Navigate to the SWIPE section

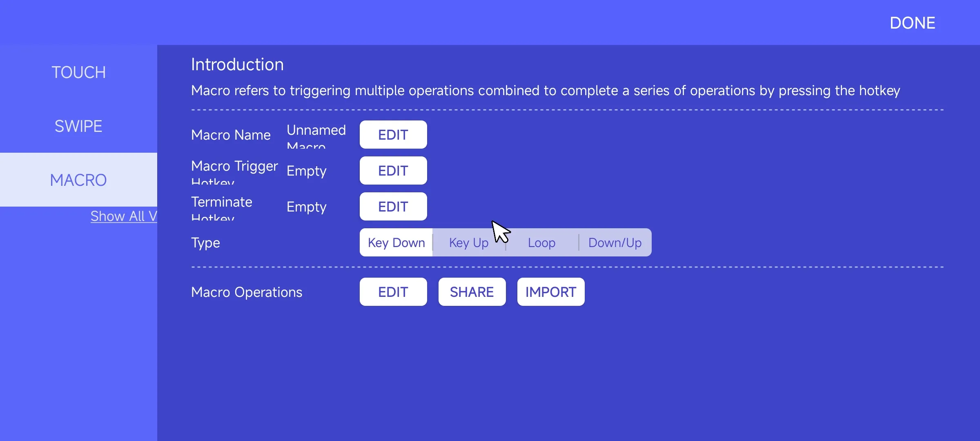pyautogui.click(x=79, y=126)
